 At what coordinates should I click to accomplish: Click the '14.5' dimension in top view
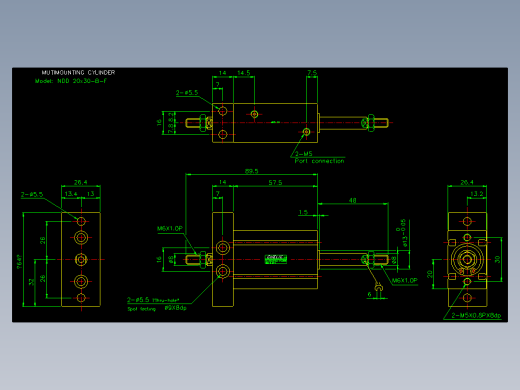(x=244, y=73)
